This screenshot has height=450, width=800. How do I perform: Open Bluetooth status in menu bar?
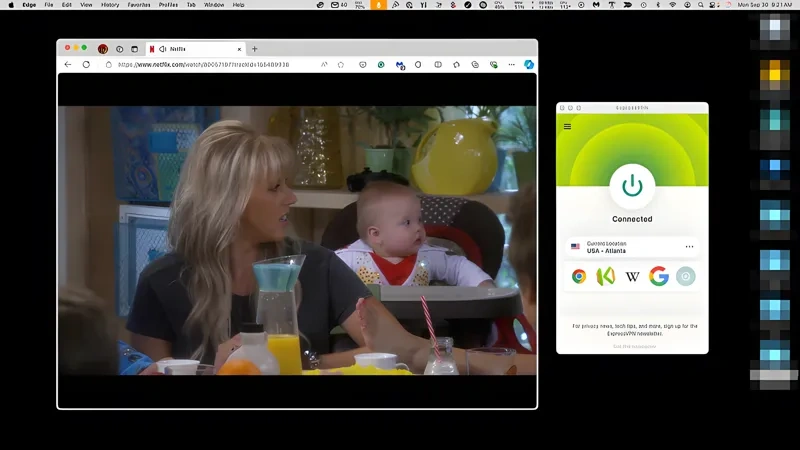[658, 5]
